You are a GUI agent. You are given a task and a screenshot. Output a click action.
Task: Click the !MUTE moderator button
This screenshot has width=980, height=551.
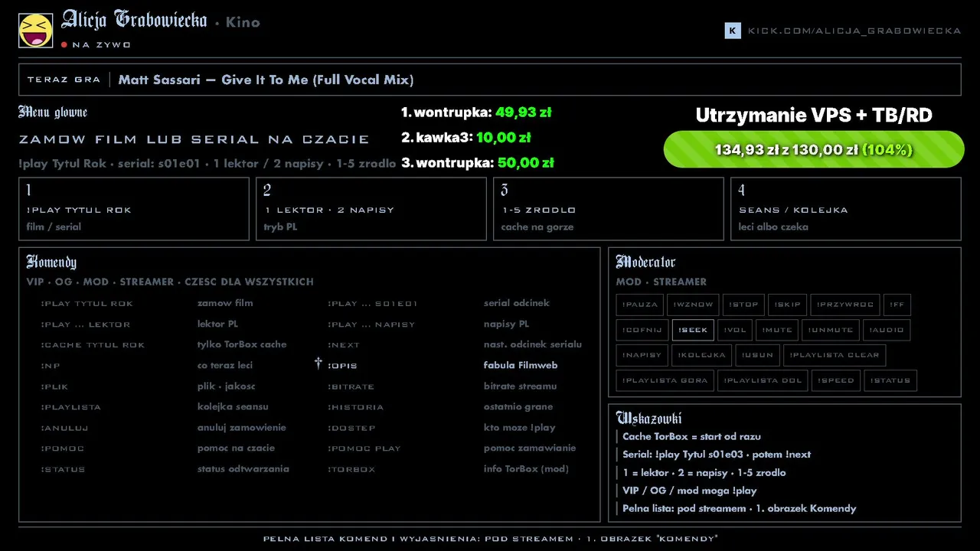(x=777, y=330)
